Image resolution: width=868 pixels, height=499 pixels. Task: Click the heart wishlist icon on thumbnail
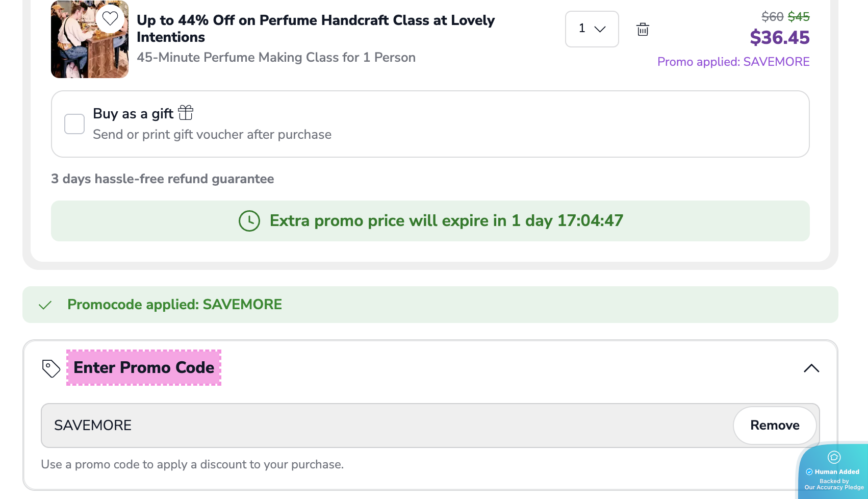point(110,19)
